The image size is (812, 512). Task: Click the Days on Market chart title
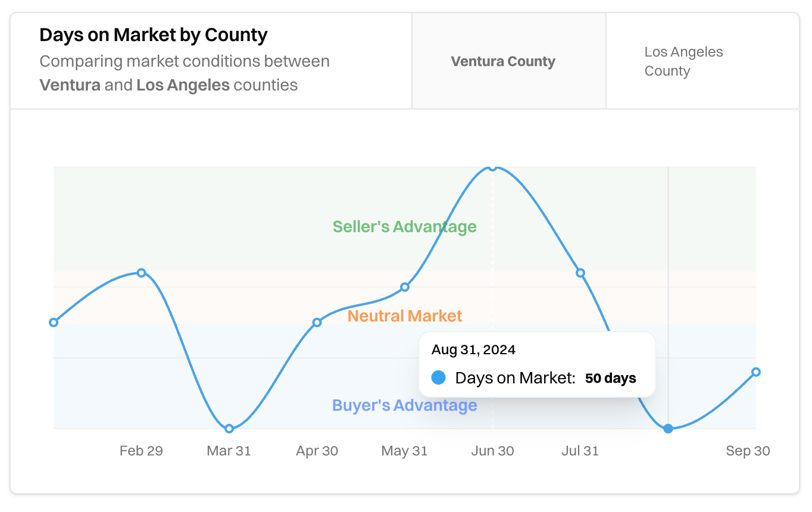click(x=153, y=35)
